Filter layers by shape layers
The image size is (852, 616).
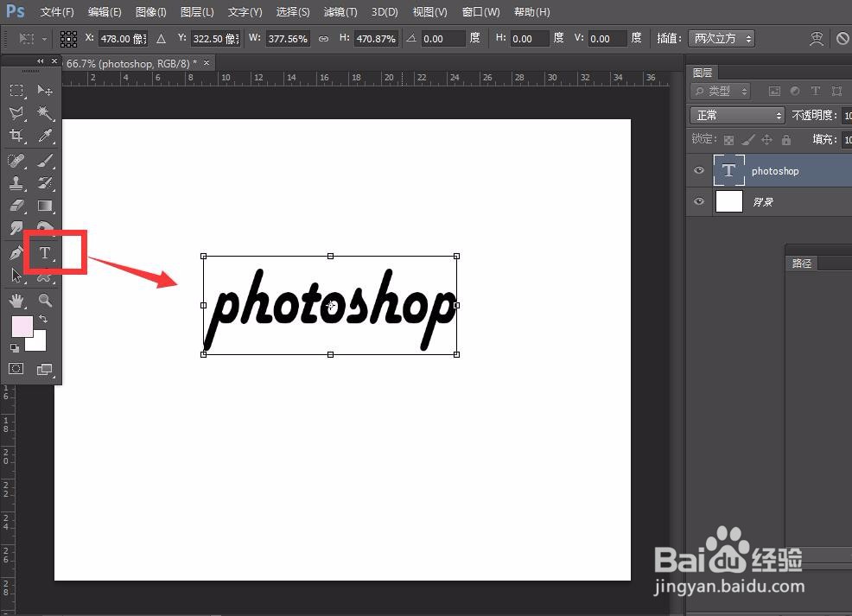pyautogui.click(x=836, y=92)
